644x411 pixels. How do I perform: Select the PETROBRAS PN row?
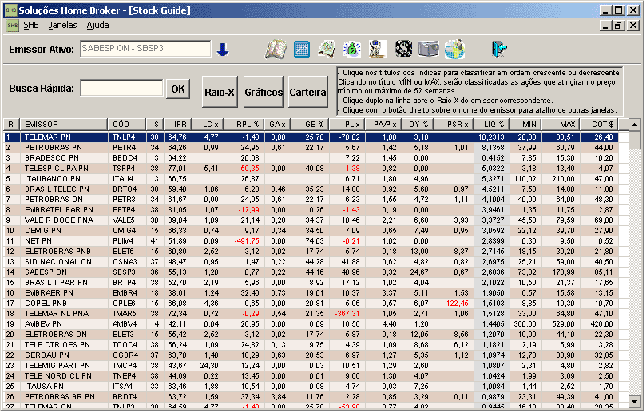point(311,147)
